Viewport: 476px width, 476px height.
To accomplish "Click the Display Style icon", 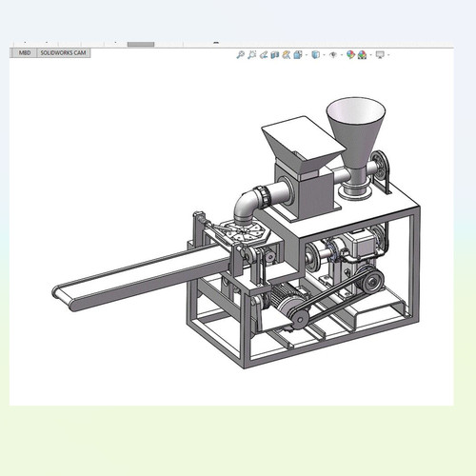I will pos(315,55).
